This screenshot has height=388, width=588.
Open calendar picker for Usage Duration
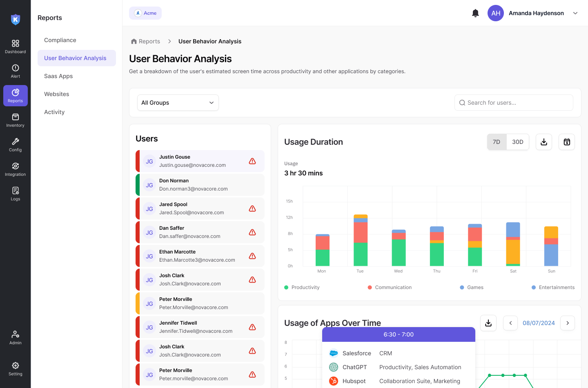click(566, 142)
